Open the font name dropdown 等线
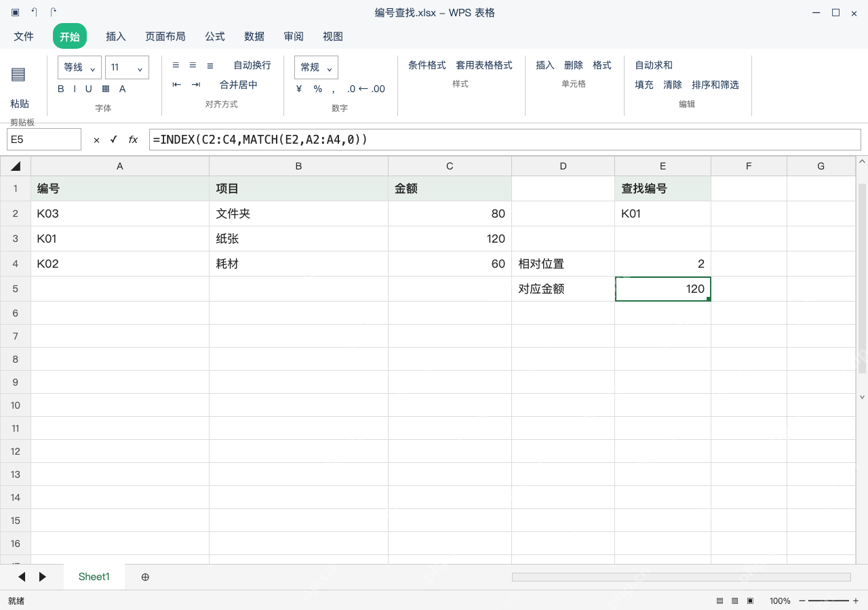Screen dimensions: 868x610 (80, 67)
